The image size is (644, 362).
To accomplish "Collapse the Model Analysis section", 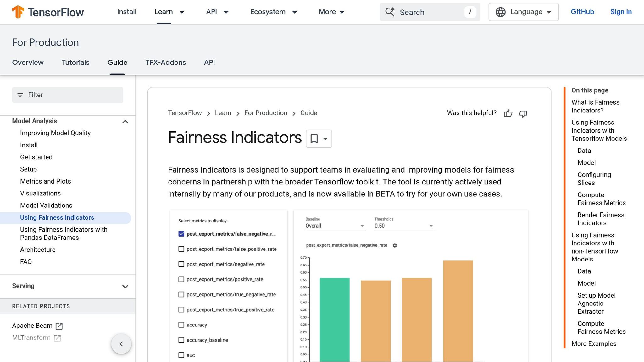I will [125, 122].
